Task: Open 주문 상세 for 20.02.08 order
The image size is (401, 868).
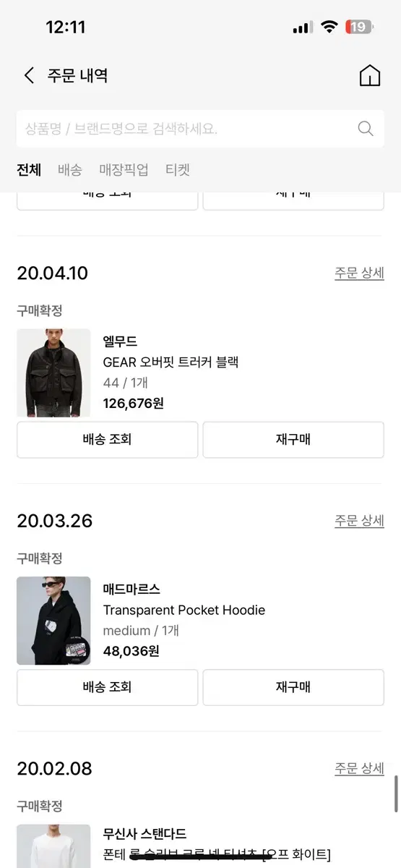Action: [359, 768]
